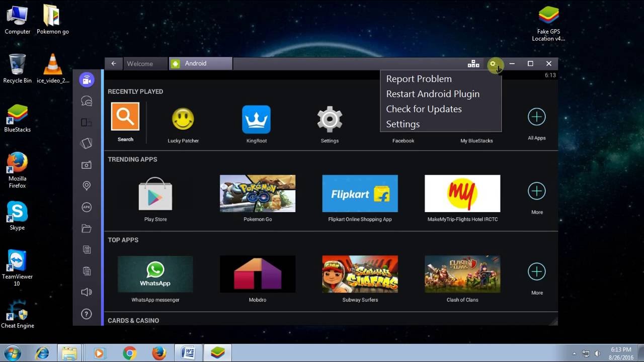Open Fake GPS Location desktop icon
Viewport: 644px width, 362px height.
point(549,24)
